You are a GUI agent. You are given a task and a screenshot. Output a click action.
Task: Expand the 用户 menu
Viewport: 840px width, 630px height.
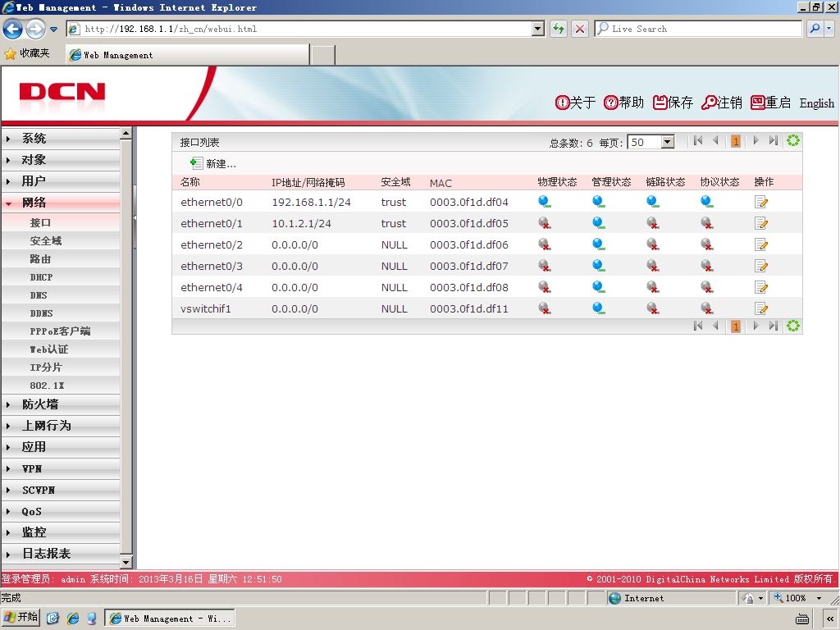click(x=61, y=181)
